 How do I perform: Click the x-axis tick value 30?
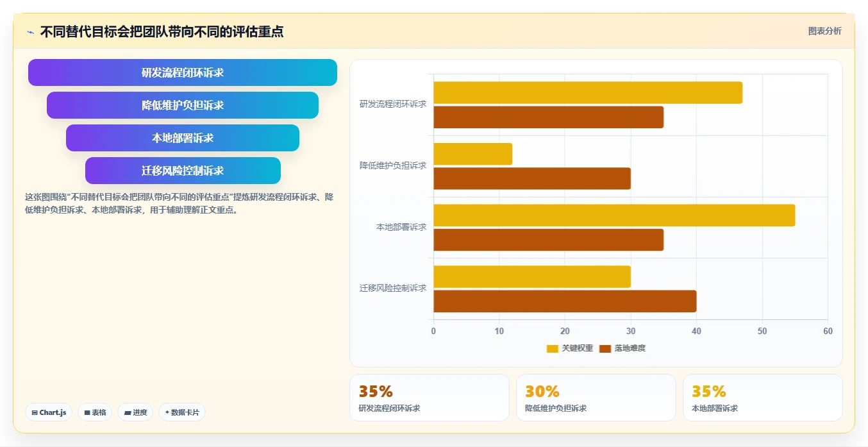point(631,331)
